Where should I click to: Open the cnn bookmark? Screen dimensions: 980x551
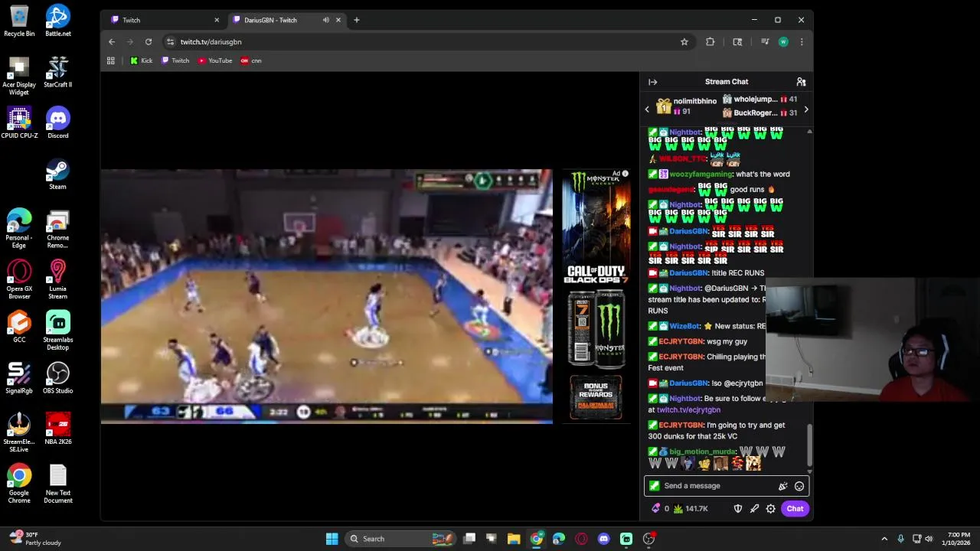pyautogui.click(x=251, y=60)
